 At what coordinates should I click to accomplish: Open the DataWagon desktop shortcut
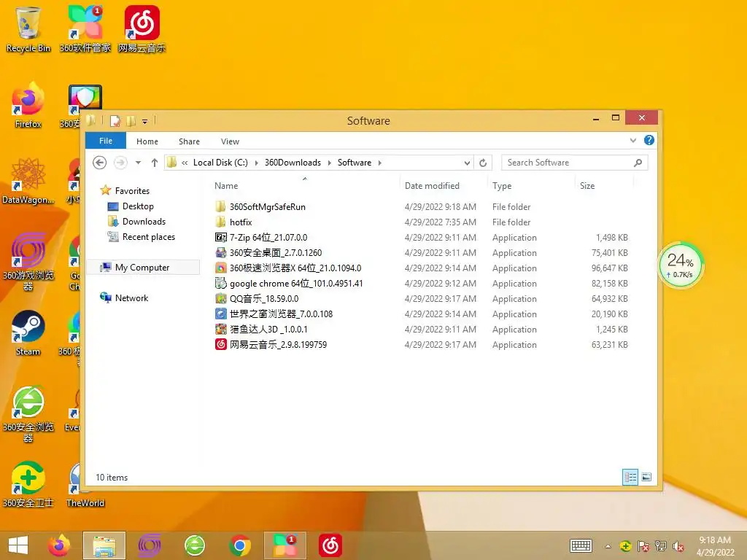point(28,182)
